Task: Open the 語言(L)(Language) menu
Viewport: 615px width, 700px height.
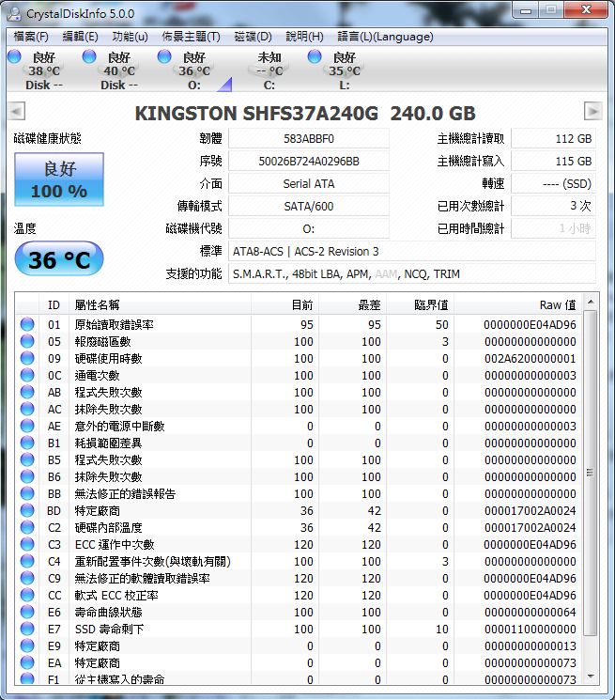Action: (385, 37)
